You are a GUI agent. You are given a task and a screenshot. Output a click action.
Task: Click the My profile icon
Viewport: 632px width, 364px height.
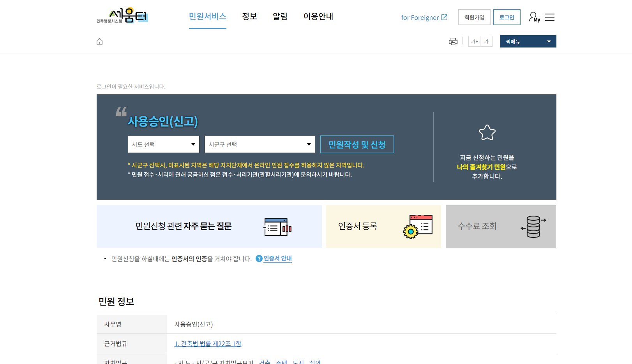(533, 16)
